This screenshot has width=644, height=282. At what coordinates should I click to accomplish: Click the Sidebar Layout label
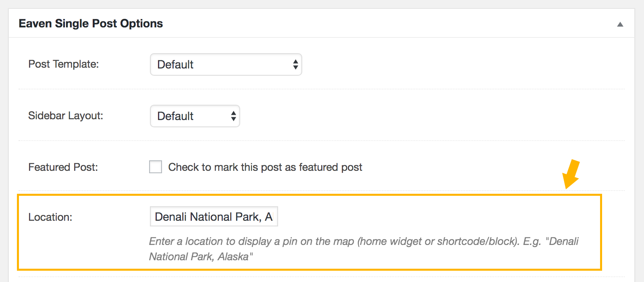[65, 116]
